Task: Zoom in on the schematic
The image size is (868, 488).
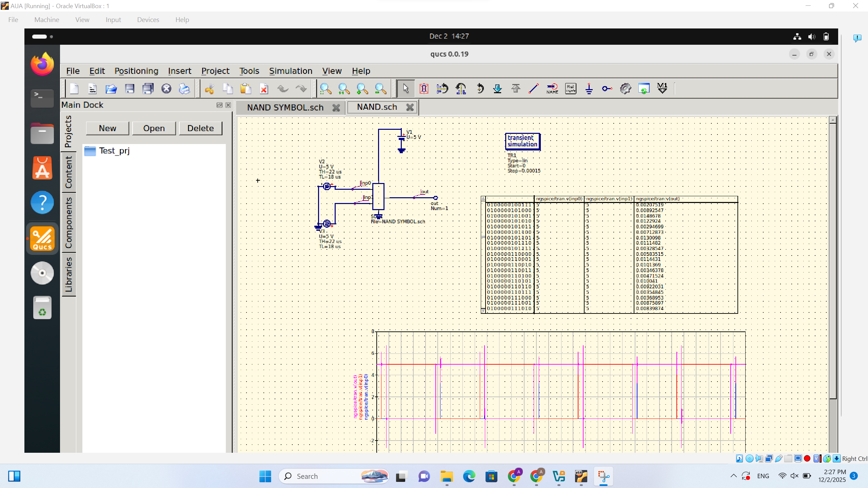Action: [362, 89]
